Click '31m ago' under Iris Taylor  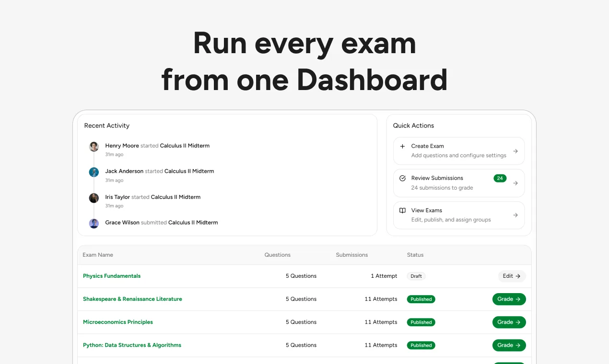click(114, 206)
